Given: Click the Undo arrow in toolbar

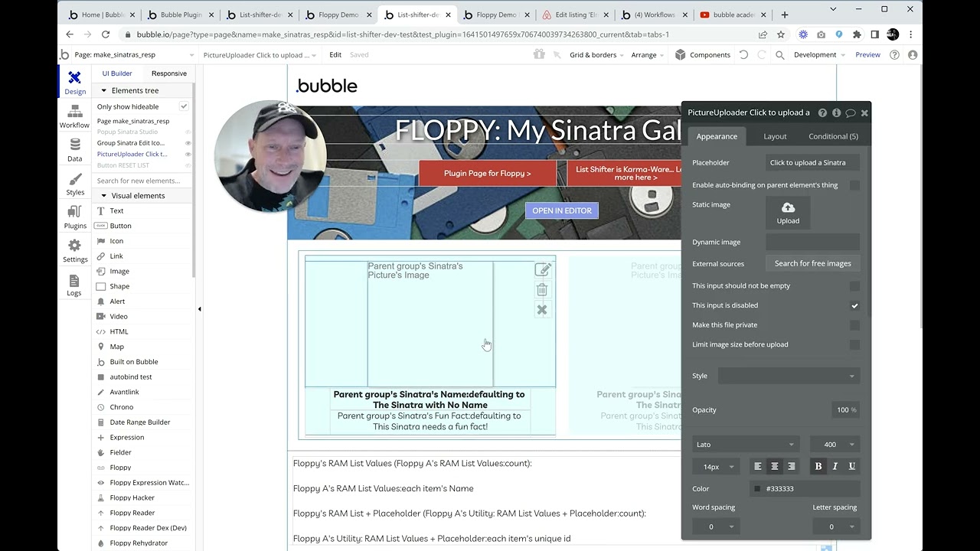Looking at the screenshot, I should click(743, 55).
